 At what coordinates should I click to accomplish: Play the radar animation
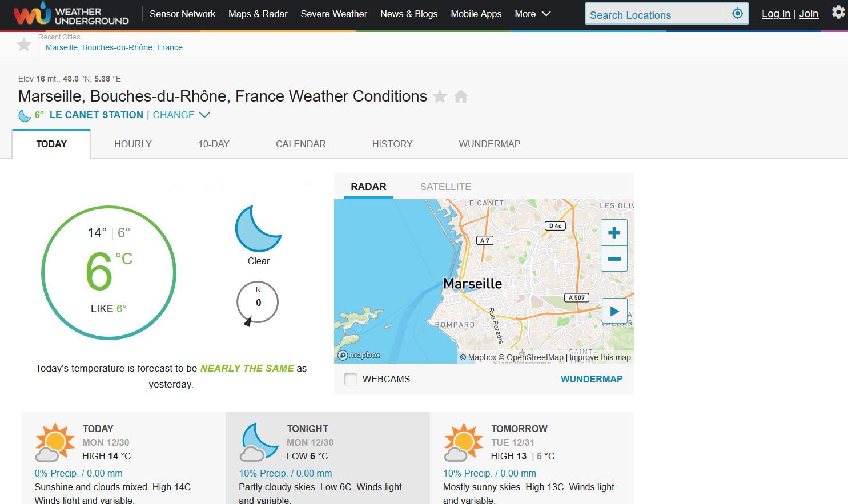[x=614, y=311]
